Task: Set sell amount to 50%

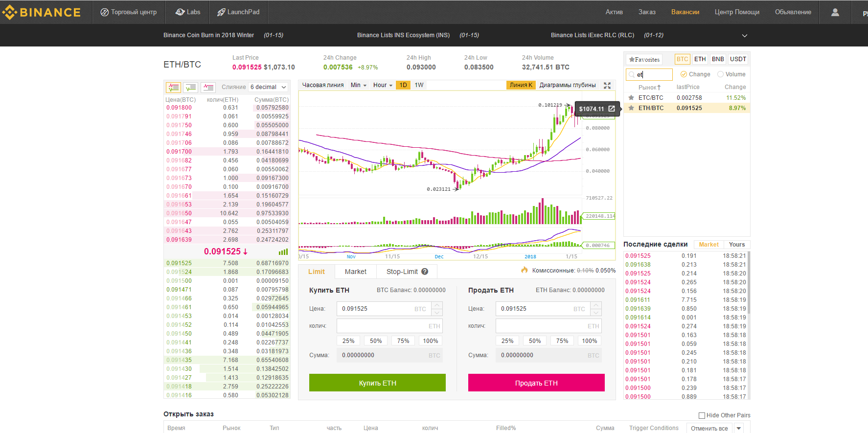Action: [535, 341]
